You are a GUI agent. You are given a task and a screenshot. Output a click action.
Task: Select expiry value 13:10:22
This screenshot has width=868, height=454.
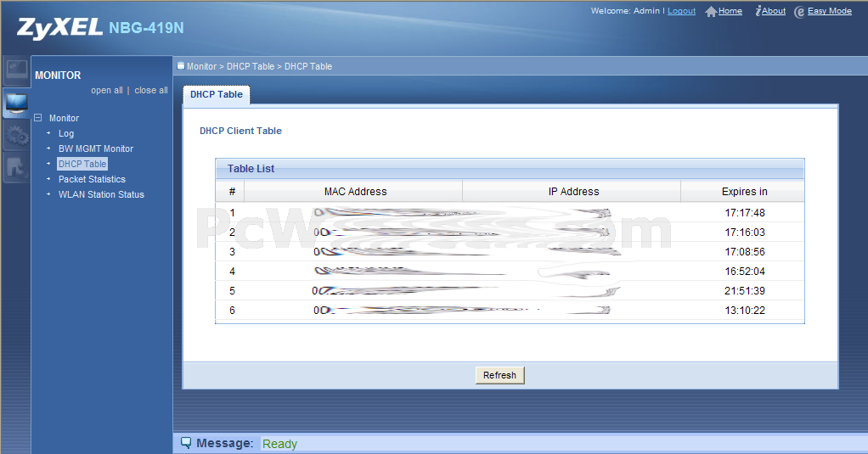click(745, 311)
